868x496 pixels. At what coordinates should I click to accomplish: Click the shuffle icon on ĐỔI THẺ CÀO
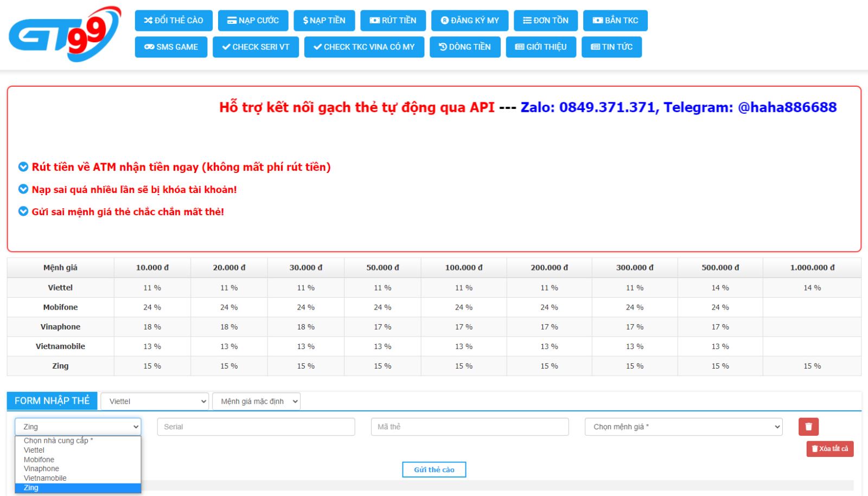(148, 21)
